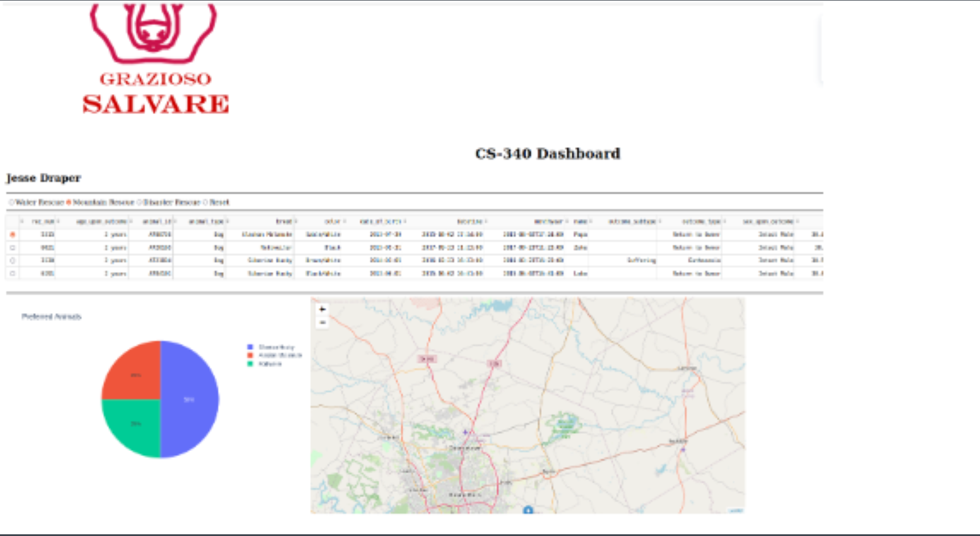
Task: Select the Reset filter option
Action: (x=206, y=202)
